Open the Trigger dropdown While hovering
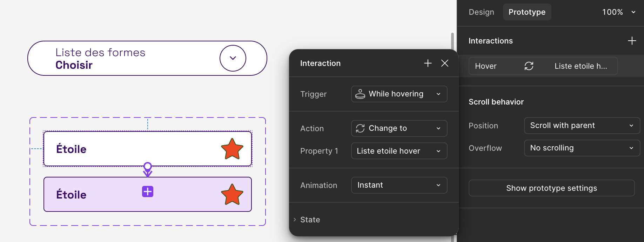Viewport: 644px width, 242px height. click(x=399, y=94)
